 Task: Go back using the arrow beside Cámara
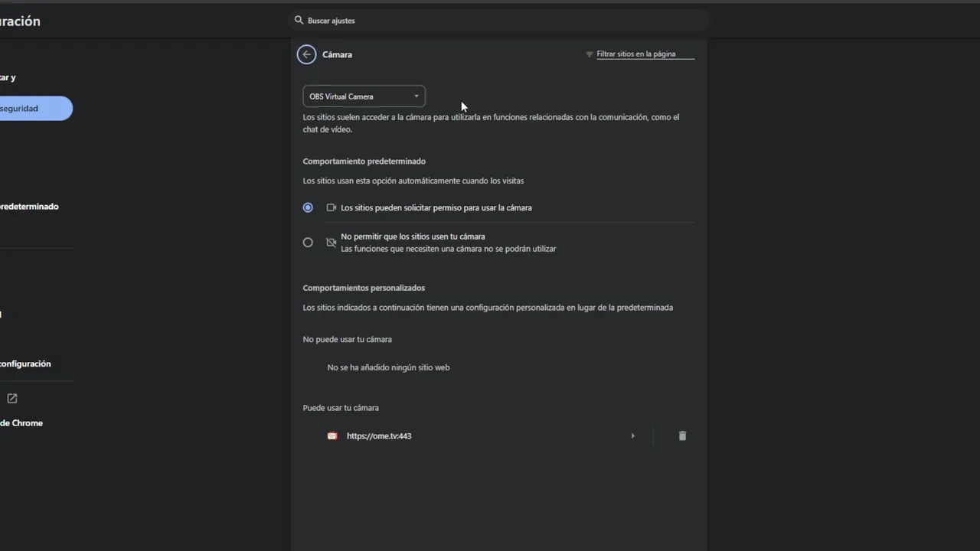coord(306,54)
